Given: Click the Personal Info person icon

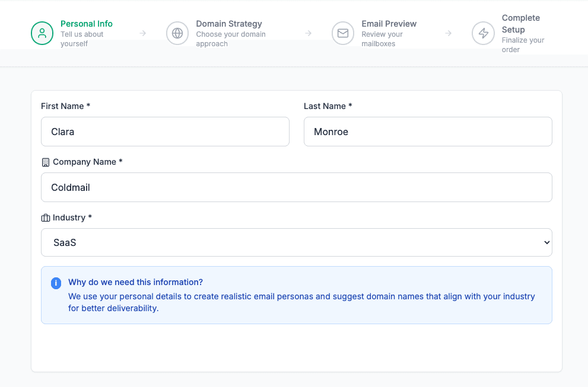Looking at the screenshot, I should pos(42,33).
